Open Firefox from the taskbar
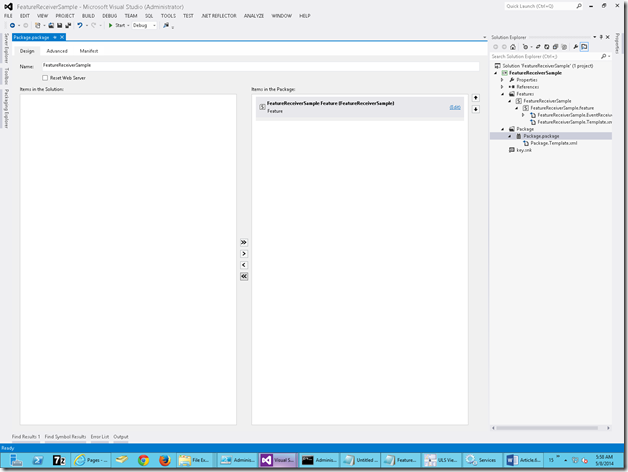 pyautogui.click(x=165, y=460)
